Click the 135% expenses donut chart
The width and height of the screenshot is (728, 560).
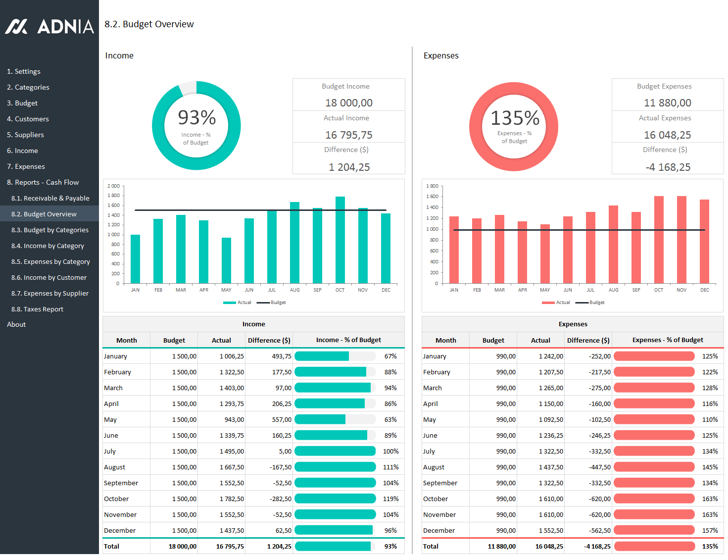tap(514, 127)
